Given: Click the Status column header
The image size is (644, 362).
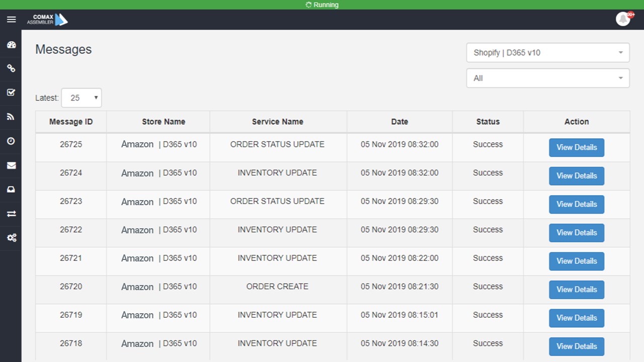Looking at the screenshot, I should coord(488,122).
